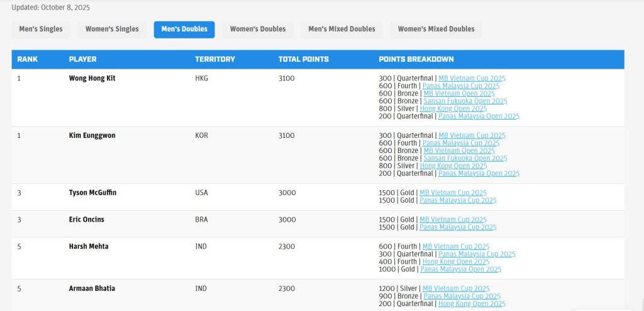The image size is (644, 311).
Task: Click Wong Hong Kit's Sansan Fukuoka Open 2025 link
Action: (465, 101)
